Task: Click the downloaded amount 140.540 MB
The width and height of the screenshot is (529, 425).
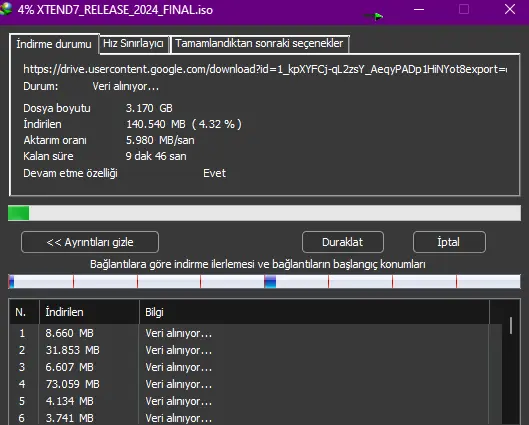Action: 156,124
